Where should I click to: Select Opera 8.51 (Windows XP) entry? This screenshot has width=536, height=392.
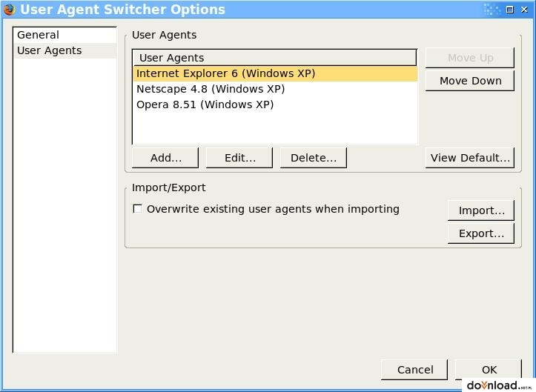pos(275,104)
